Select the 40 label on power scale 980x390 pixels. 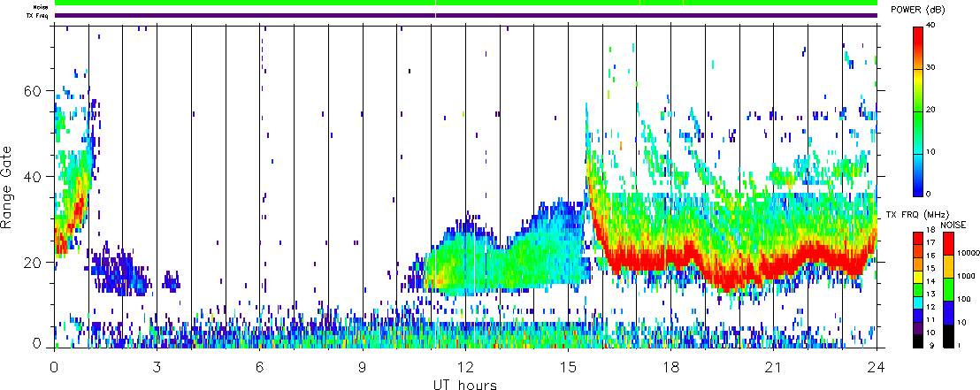(931, 27)
